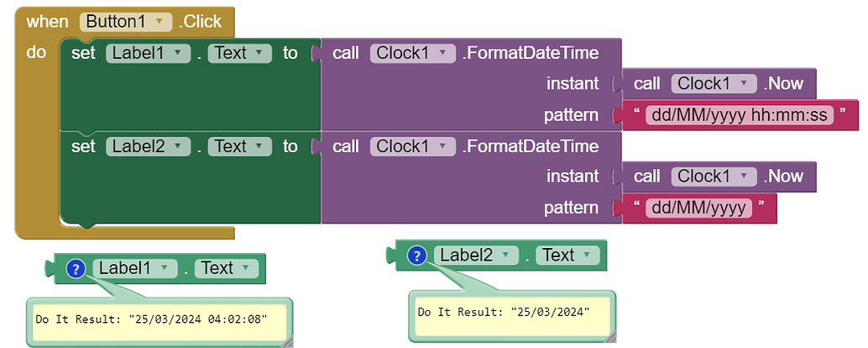Open Clock1 dropdown in second FormatDateTime call
Viewport: 868px width, 348px height.
click(x=442, y=146)
